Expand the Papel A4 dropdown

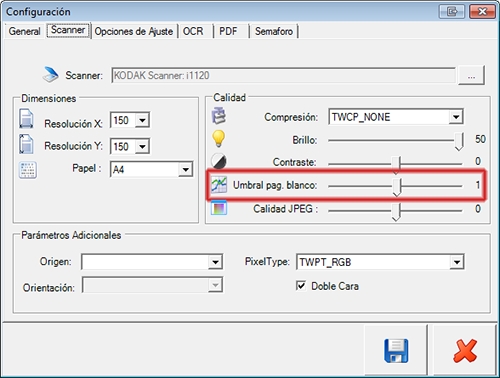185,170
